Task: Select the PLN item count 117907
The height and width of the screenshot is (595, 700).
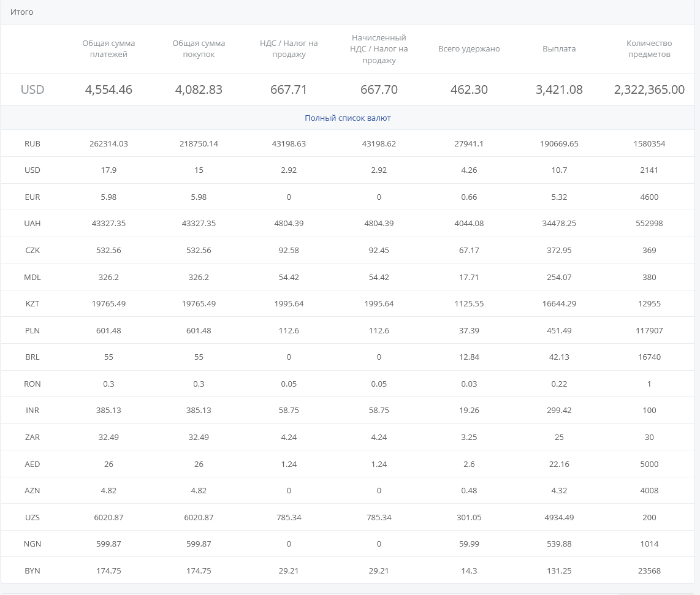Action: click(649, 330)
